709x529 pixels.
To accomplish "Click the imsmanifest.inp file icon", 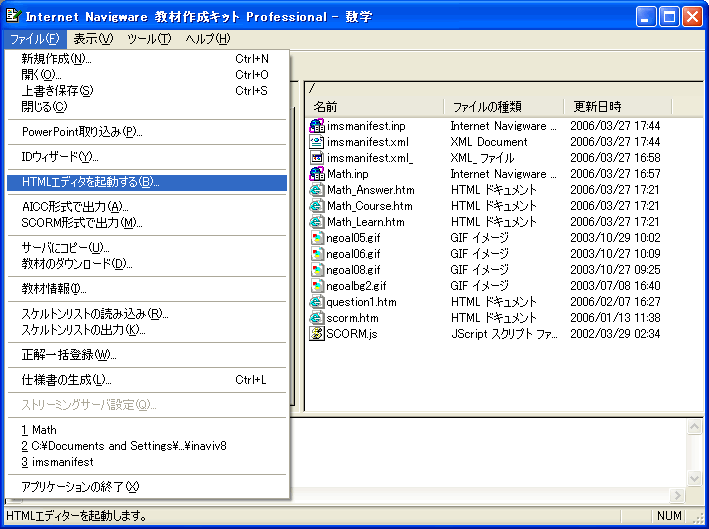I will coord(317,126).
